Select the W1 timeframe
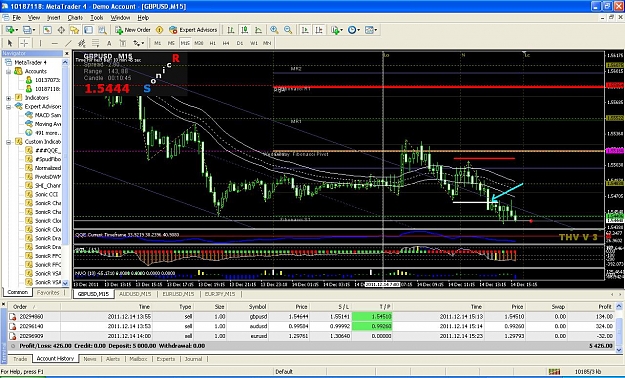This screenshot has width=625, height=378. [254, 43]
